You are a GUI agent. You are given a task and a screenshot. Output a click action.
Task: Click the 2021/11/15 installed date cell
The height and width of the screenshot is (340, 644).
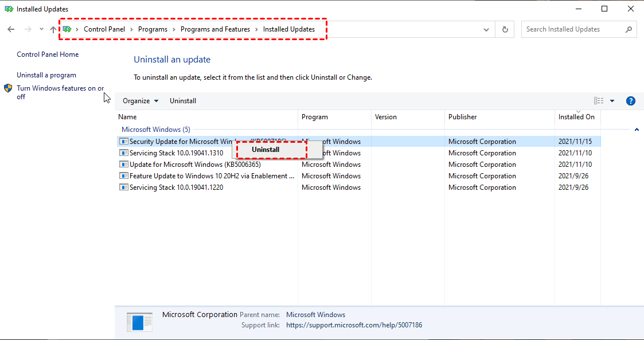(x=575, y=141)
